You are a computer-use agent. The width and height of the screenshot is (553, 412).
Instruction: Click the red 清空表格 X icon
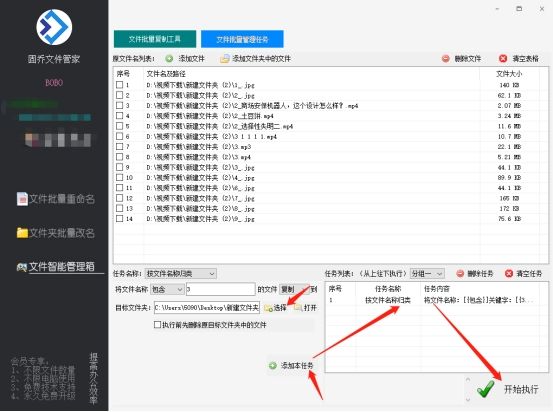tap(503, 59)
